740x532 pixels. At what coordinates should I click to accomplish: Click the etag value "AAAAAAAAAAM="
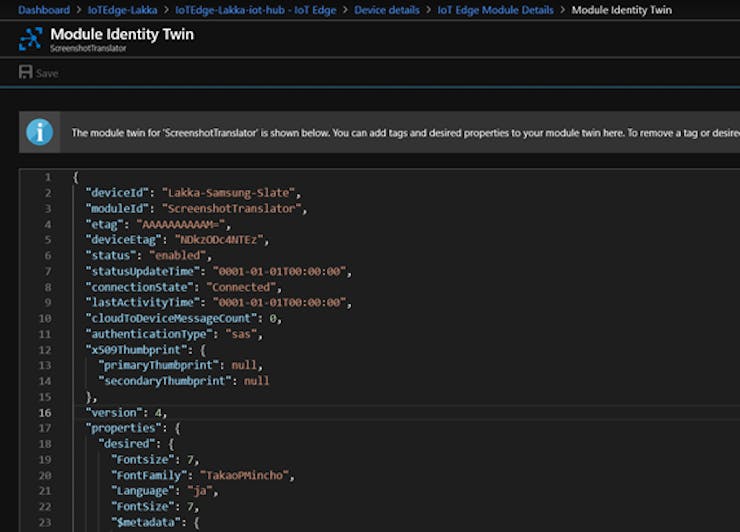[181, 224]
